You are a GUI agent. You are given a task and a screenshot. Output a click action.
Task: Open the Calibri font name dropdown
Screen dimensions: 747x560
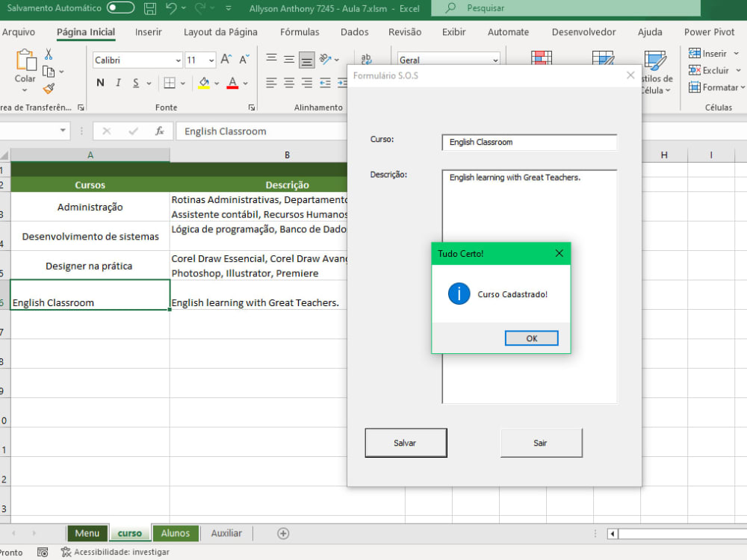tap(177, 60)
